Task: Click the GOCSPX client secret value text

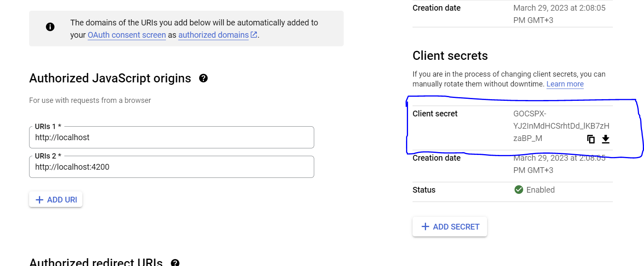Action: point(560,126)
